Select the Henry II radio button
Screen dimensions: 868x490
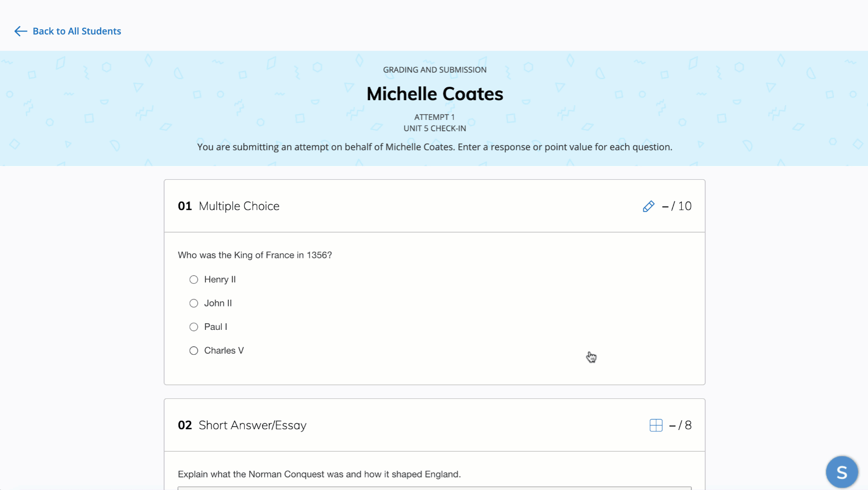[x=194, y=280]
